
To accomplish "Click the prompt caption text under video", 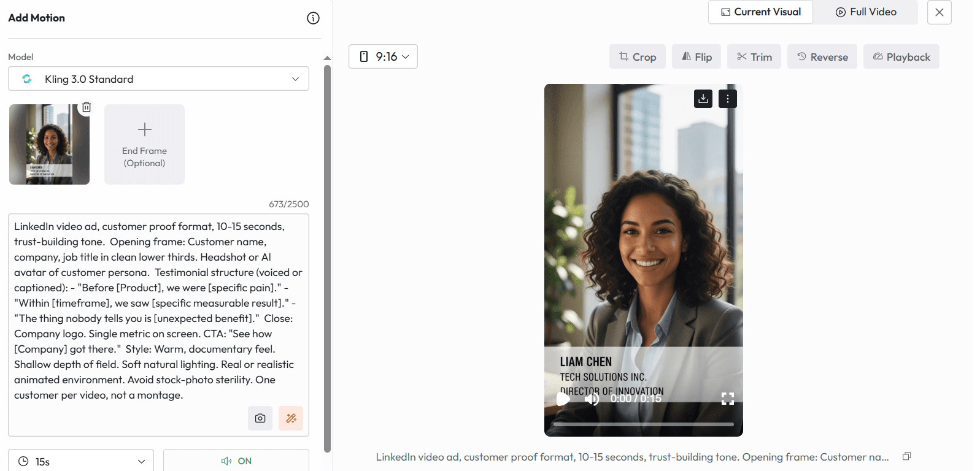I will [x=632, y=457].
